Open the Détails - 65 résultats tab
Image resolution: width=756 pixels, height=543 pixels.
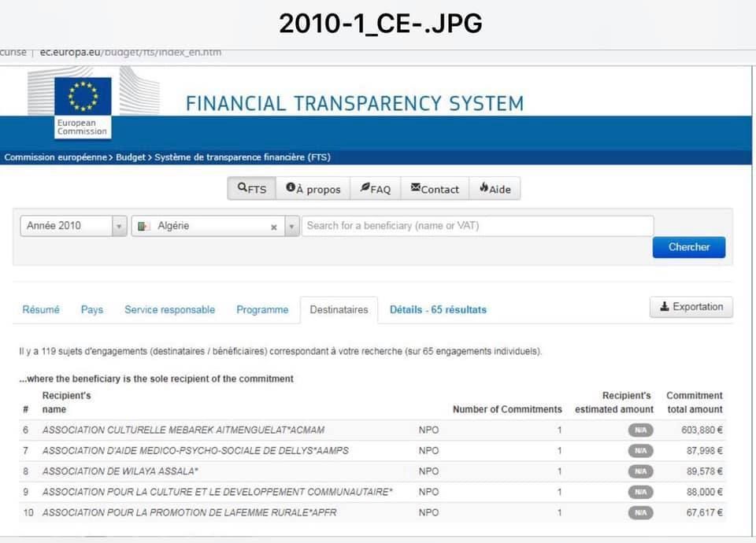pos(438,310)
